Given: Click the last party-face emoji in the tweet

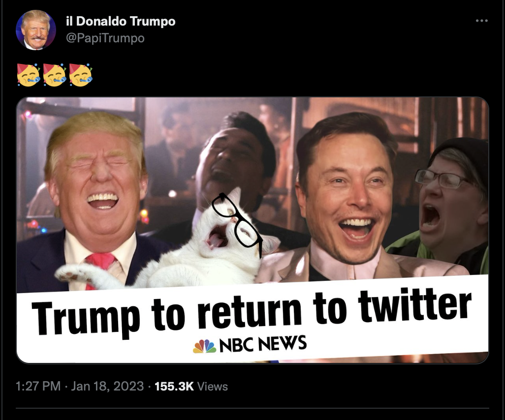Looking at the screenshot, I should click(x=81, y=75).
